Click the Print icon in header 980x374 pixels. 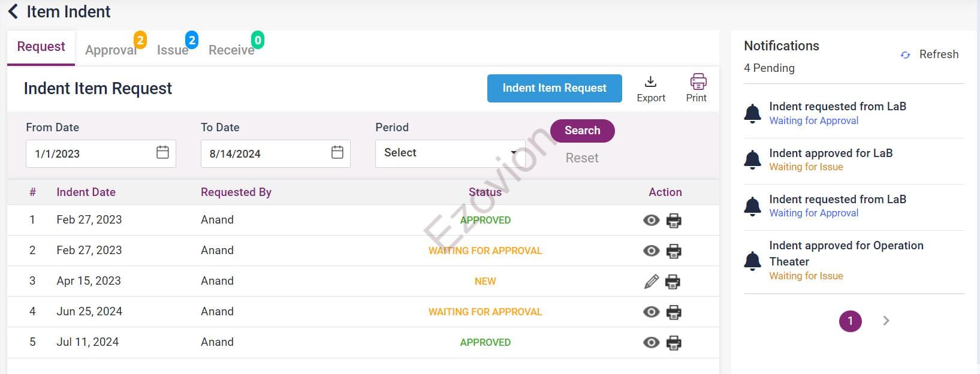[698, 82]
